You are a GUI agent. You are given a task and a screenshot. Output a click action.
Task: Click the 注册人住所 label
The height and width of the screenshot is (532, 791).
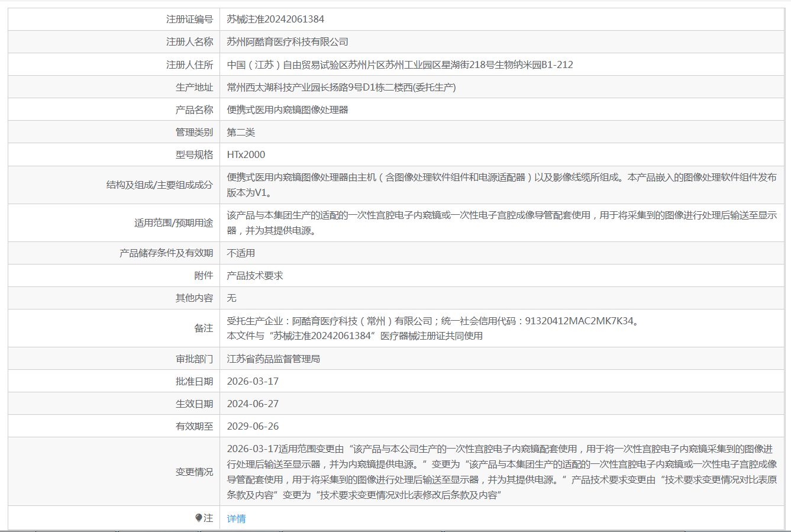(x=189, y=65)
